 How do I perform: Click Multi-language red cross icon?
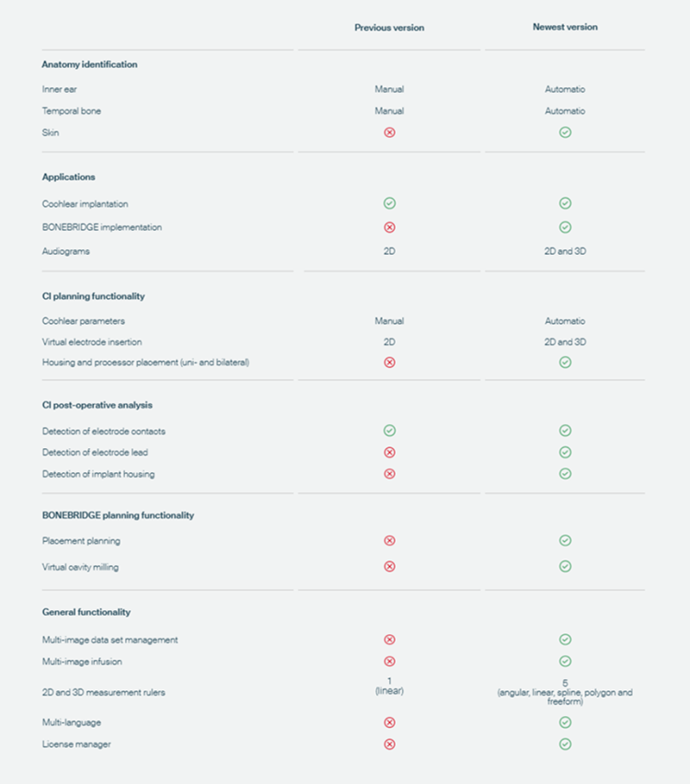pyautogui.click(x=389, y=722)
